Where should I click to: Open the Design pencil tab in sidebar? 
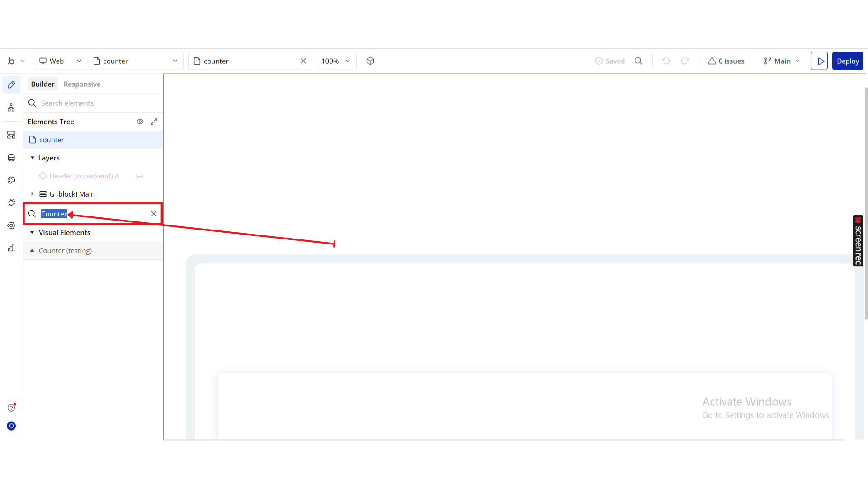pyautogui.click(x=11, y=85)
